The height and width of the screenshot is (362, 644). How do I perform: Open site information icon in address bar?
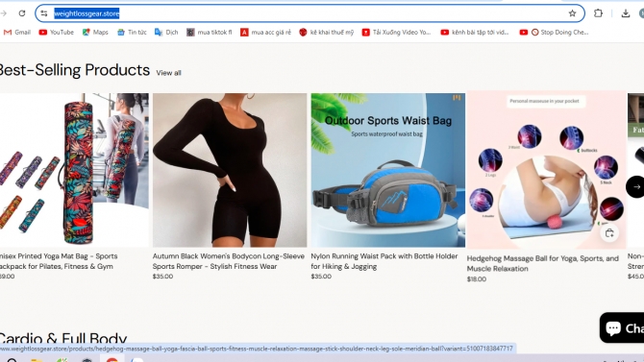(x=44, y=13)
